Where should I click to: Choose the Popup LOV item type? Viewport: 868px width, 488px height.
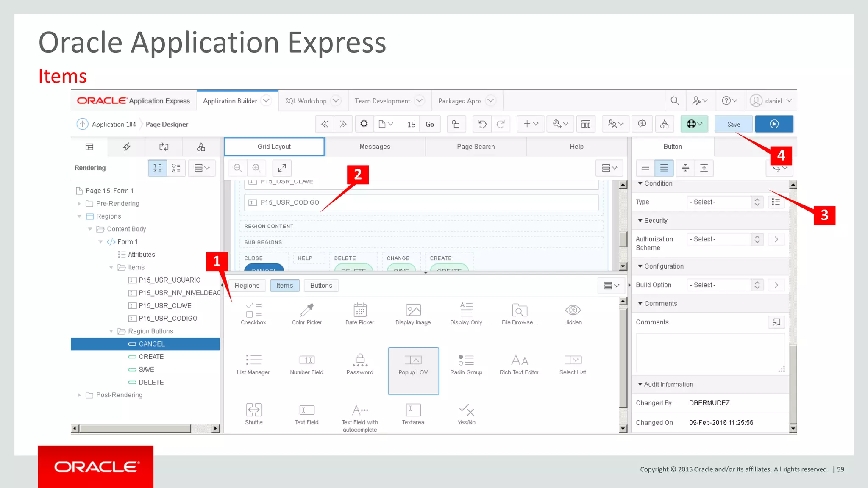coord(413,371)
